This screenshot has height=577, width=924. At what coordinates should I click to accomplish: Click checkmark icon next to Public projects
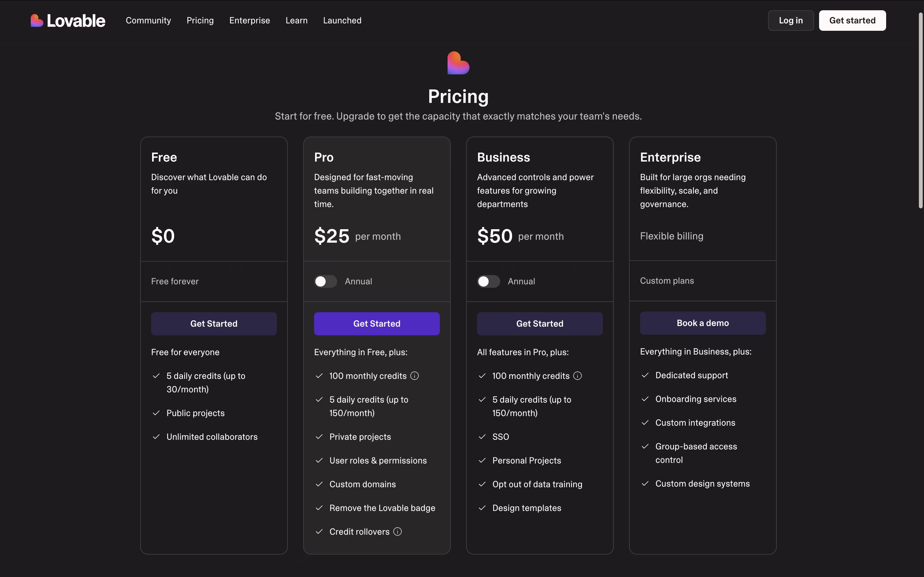pyautogui.click(x=156, y=413)
